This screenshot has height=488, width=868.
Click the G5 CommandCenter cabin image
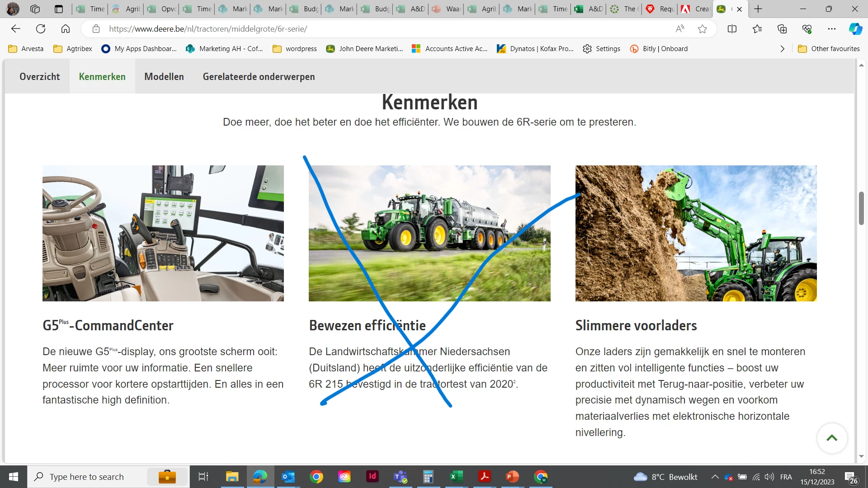[x=163, y=233]
